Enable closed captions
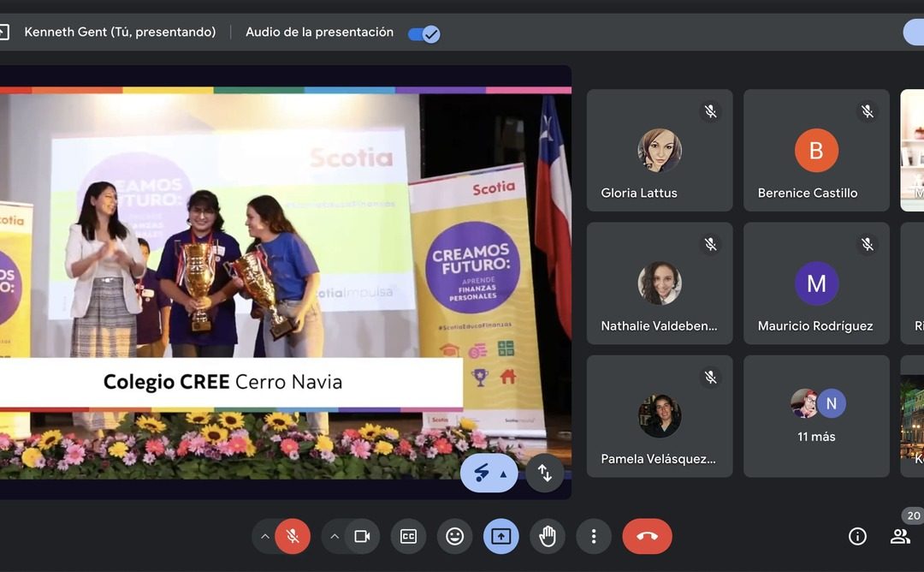This screenshot has height=572, width=924. tap(408, 536)
